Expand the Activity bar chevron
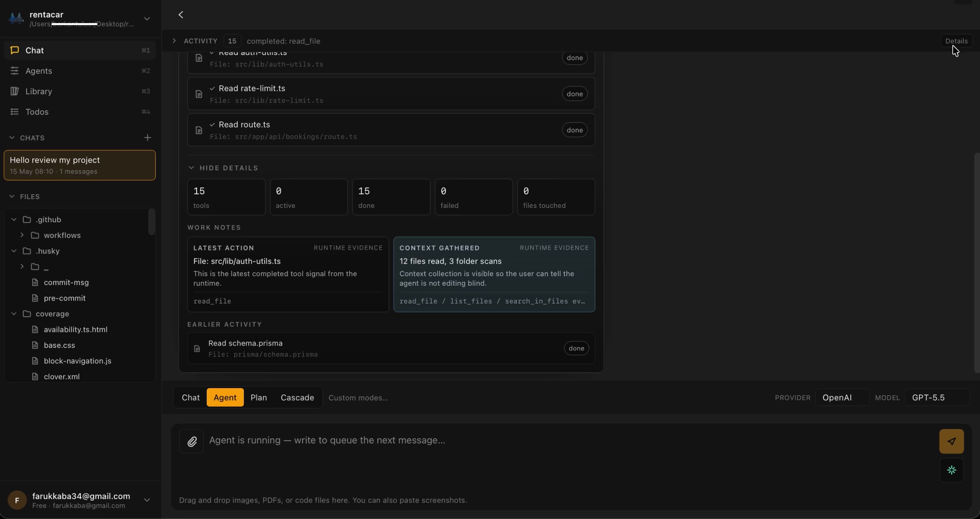Screen dimensions: 980x519 point(174,41)
